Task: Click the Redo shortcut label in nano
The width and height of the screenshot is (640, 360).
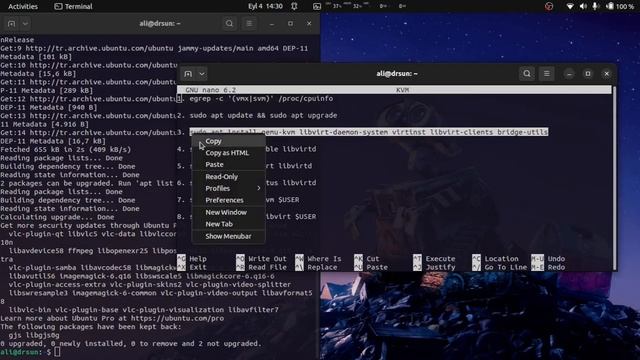Action: 556,267
